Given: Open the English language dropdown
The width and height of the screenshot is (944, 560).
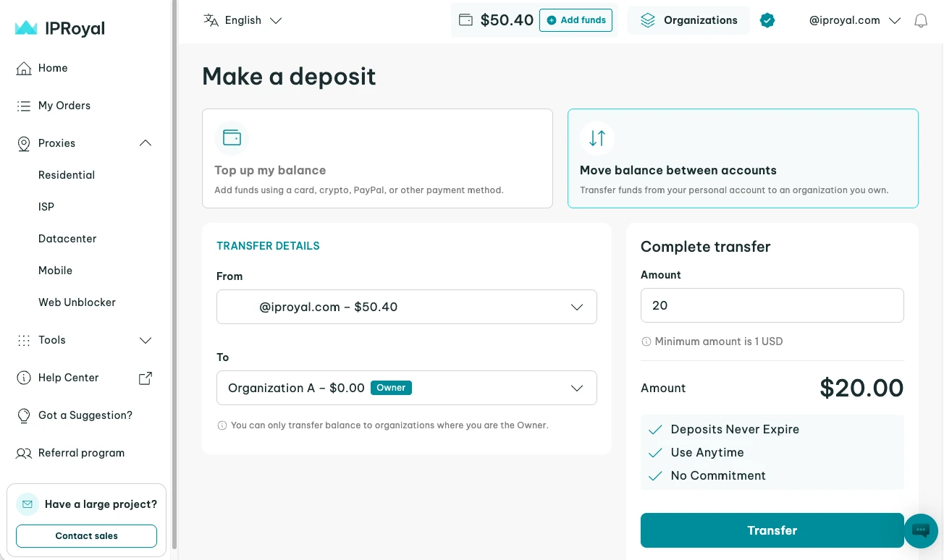Looking at the screenshot, I should (x=243, y=20).
